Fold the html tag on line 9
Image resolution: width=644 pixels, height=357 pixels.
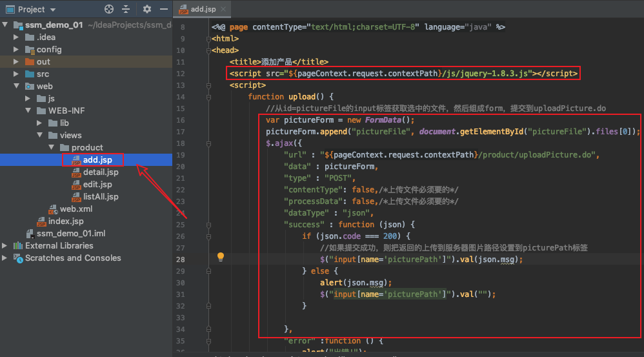208,39
